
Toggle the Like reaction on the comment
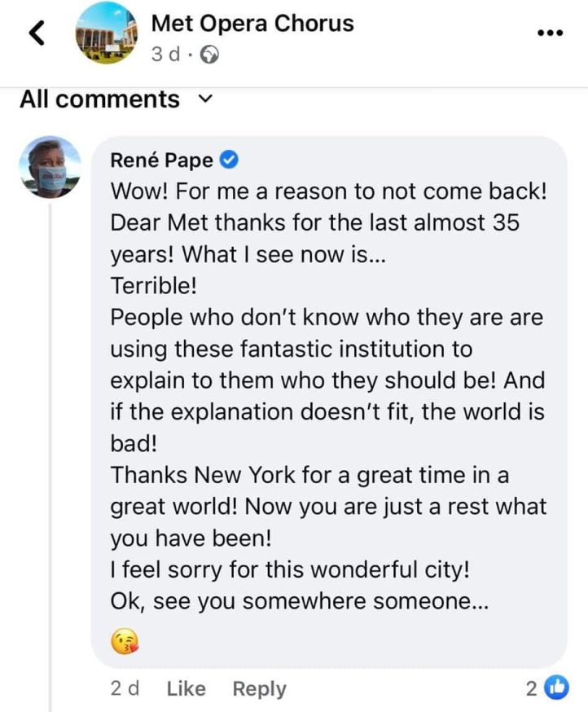186,688
